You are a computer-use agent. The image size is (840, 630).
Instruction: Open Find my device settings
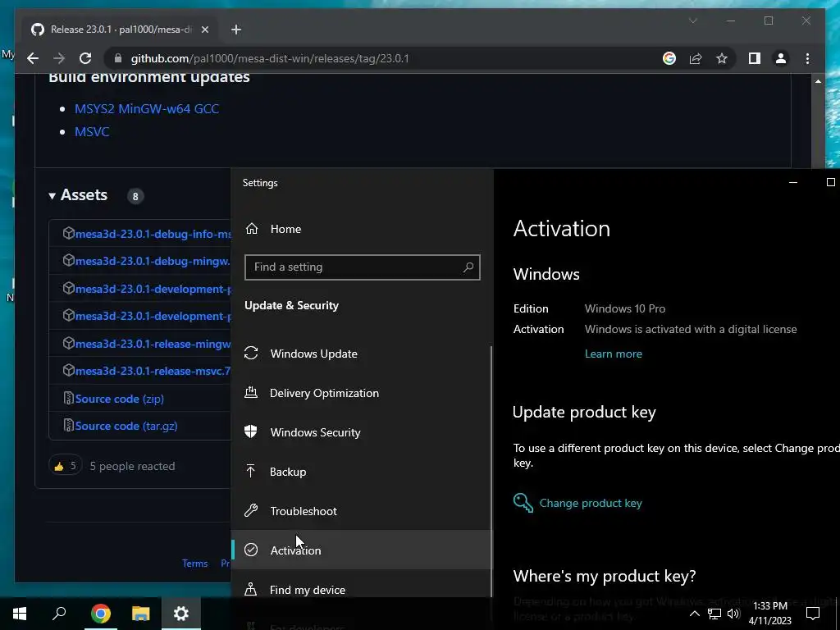361,589
